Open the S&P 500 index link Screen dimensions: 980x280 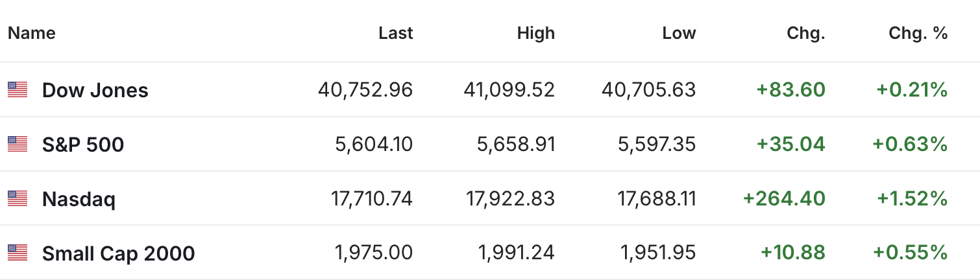coord(83,145)
